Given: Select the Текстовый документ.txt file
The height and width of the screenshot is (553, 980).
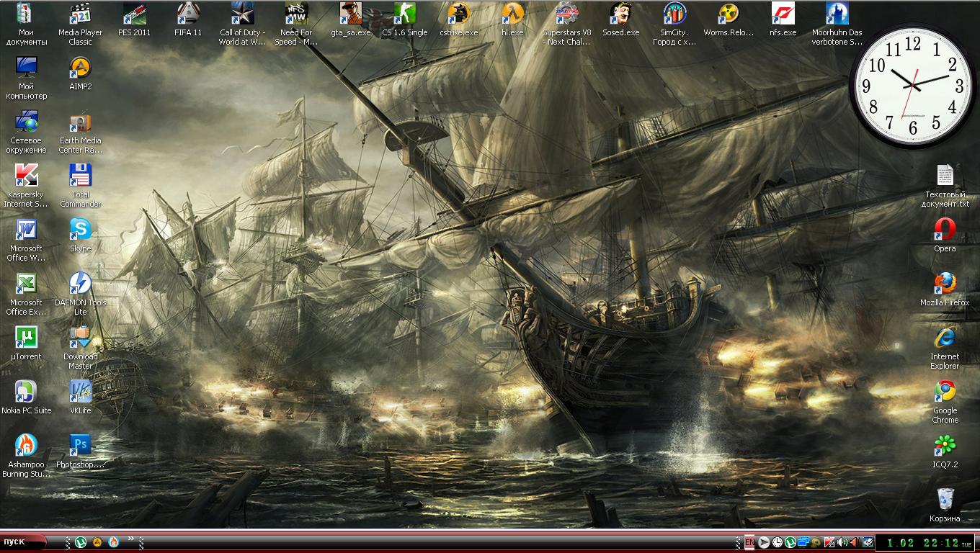Looking at the screenshot, I should (x=945, y=176).
